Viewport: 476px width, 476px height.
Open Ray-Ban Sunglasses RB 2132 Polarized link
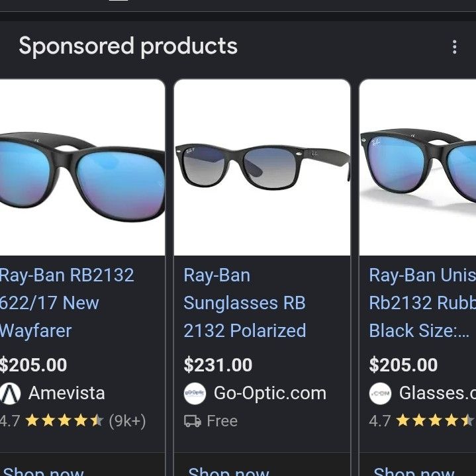(x=245, y=303)
